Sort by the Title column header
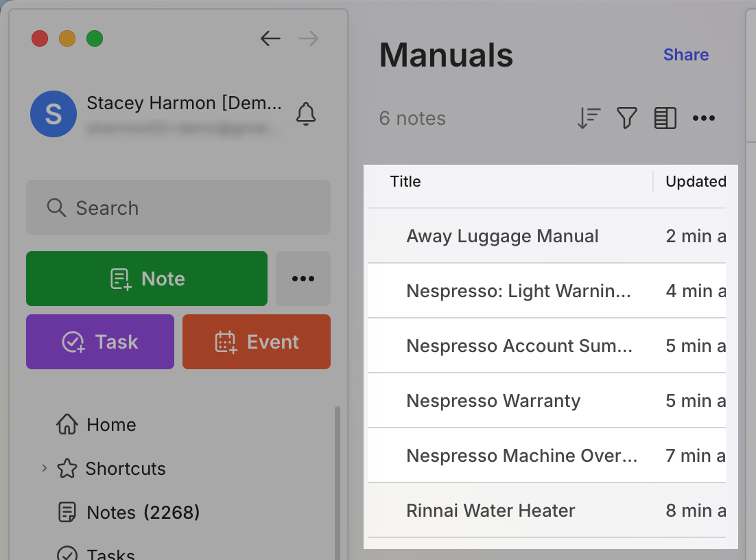Image resolution: width=756 pixels, height=560 pixels. 405,181
